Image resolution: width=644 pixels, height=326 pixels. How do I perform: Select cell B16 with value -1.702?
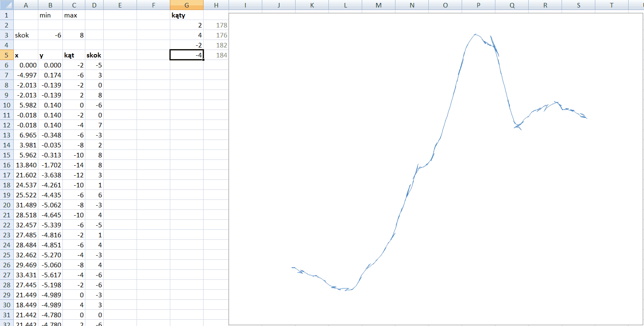pos(50,165)
